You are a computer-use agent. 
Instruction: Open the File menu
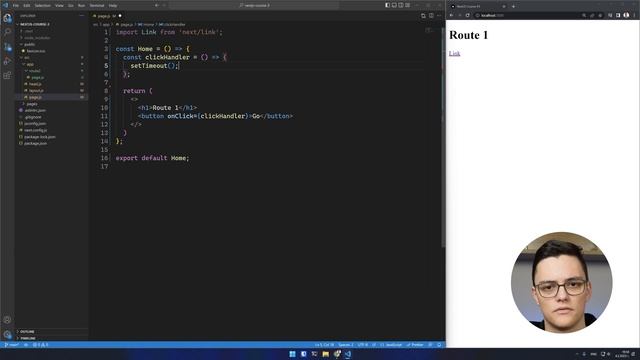[16, 6]
